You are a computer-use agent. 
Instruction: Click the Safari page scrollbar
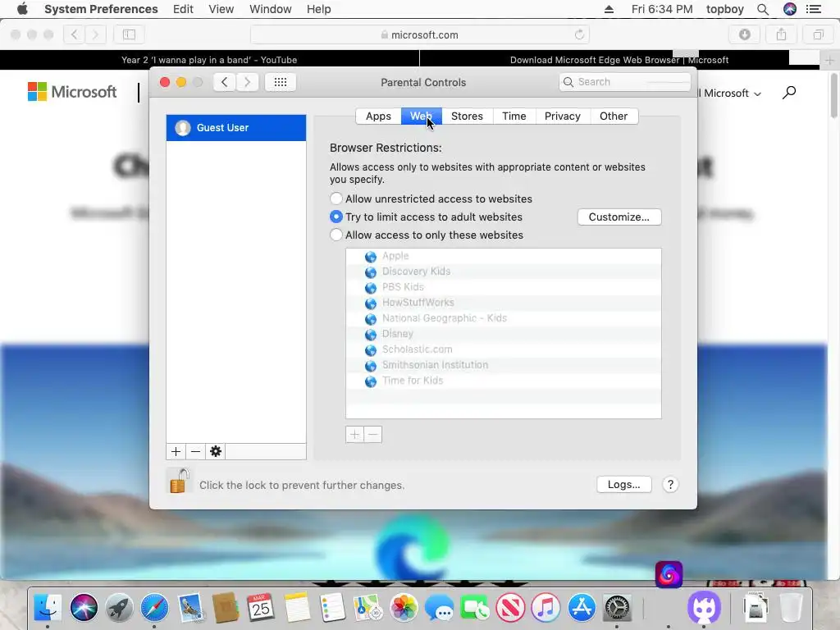[833, 97]
